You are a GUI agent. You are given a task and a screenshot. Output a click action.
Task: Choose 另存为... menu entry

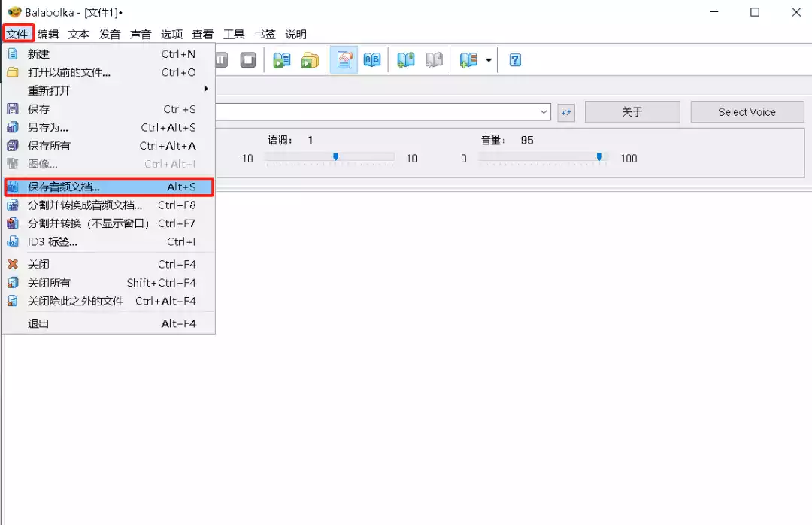(x=108, y=128)
